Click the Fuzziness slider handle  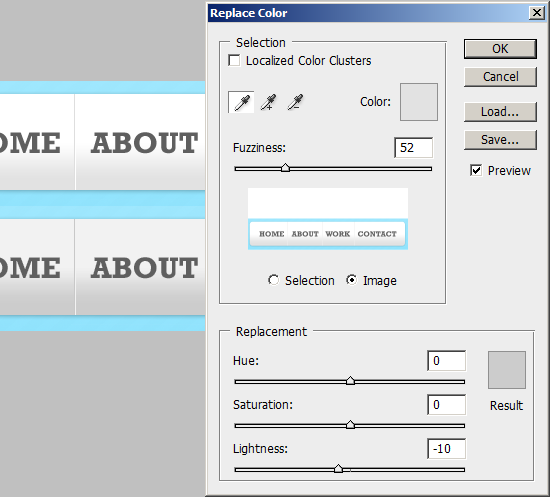[x=286, y=168]
